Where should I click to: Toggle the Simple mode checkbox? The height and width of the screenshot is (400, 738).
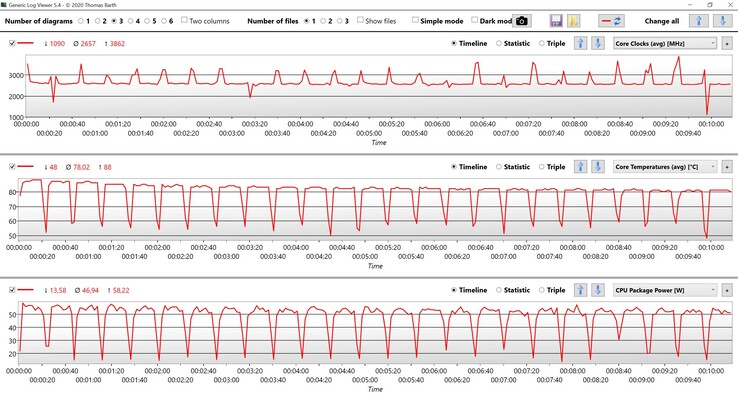point(416,20)
